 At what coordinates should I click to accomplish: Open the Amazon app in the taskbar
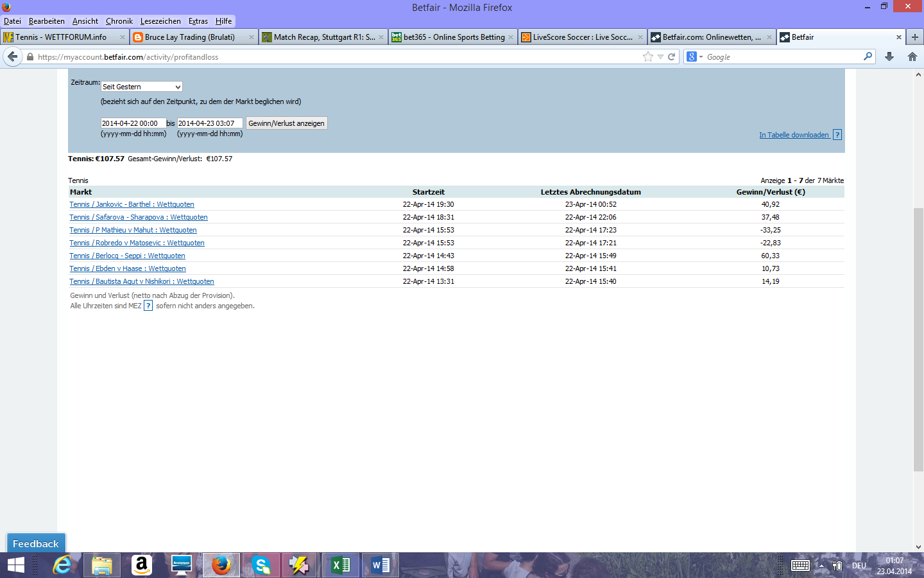[142, 565]
